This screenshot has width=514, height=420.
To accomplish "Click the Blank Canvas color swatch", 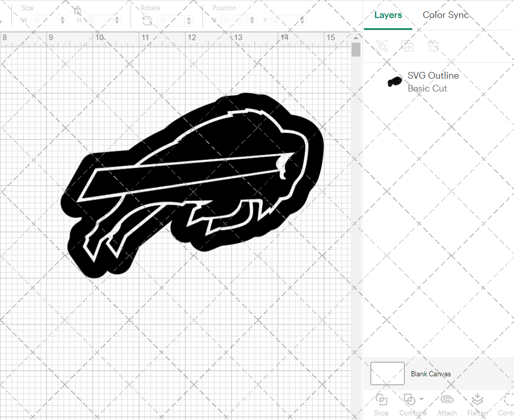I will (x=387, y=374).
